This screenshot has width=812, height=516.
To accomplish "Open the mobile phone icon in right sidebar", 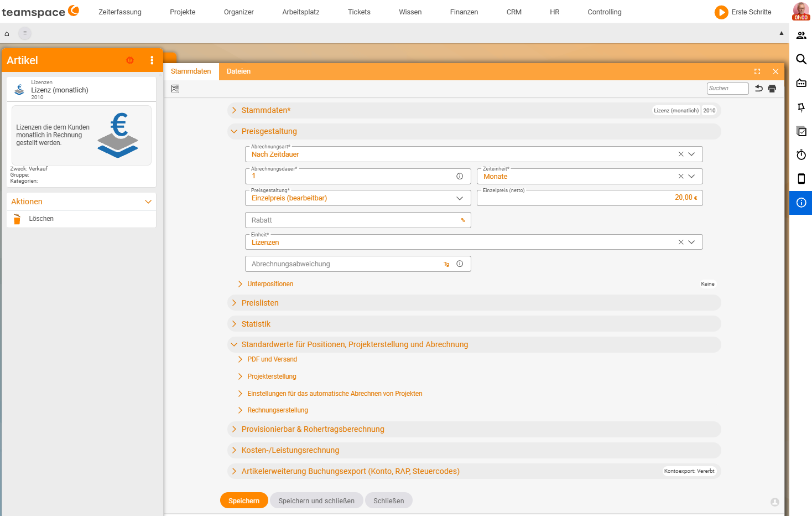I will coord(801,178).
